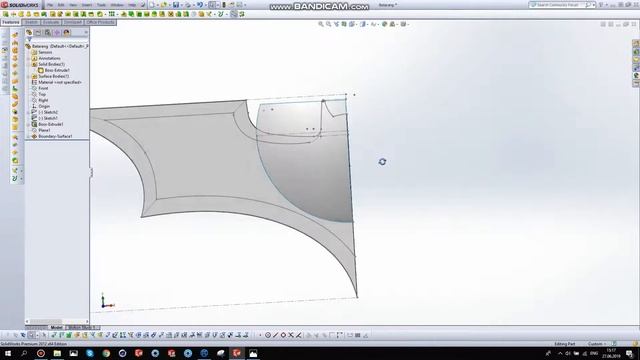Viewport: 640px width, 360px height.
Task: Click the circle sketch icon in bottom toolbar
Action: click(268, 335)
